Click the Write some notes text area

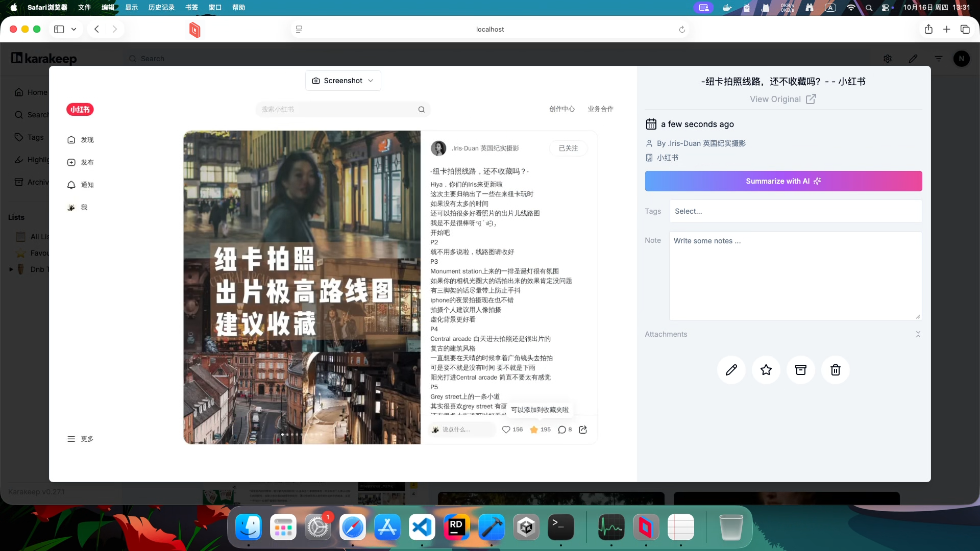coord(795,275)
